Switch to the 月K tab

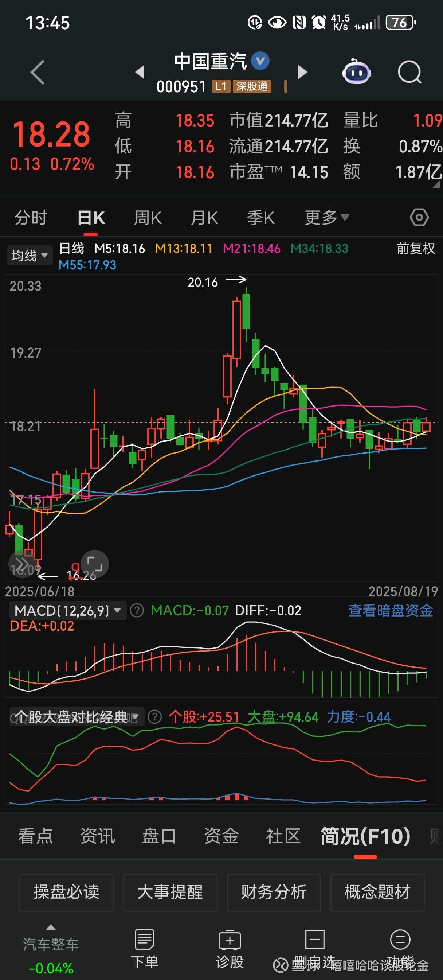pyautogui.click(x=205, y=218)
